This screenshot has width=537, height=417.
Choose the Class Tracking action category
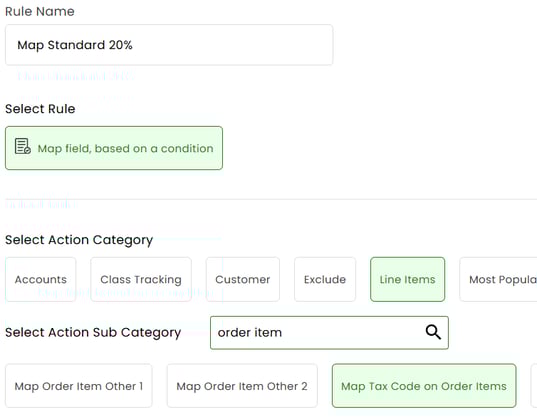[x=141, y=279]
